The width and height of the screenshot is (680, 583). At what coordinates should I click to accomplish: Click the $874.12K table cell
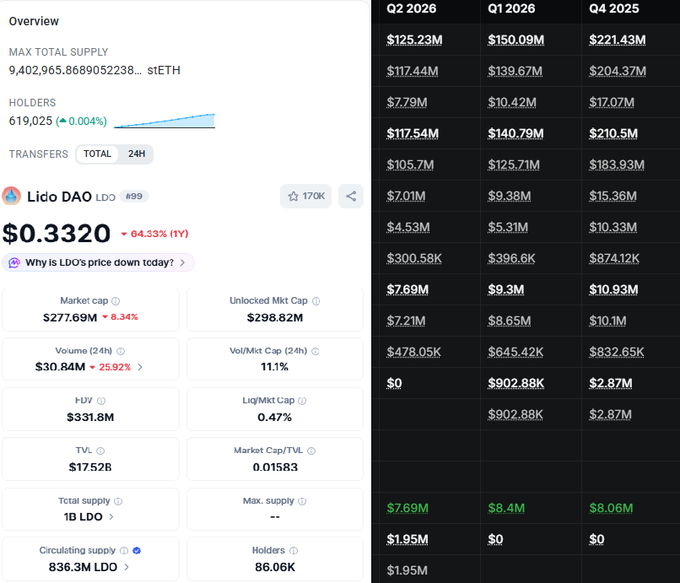click(614, 259)
